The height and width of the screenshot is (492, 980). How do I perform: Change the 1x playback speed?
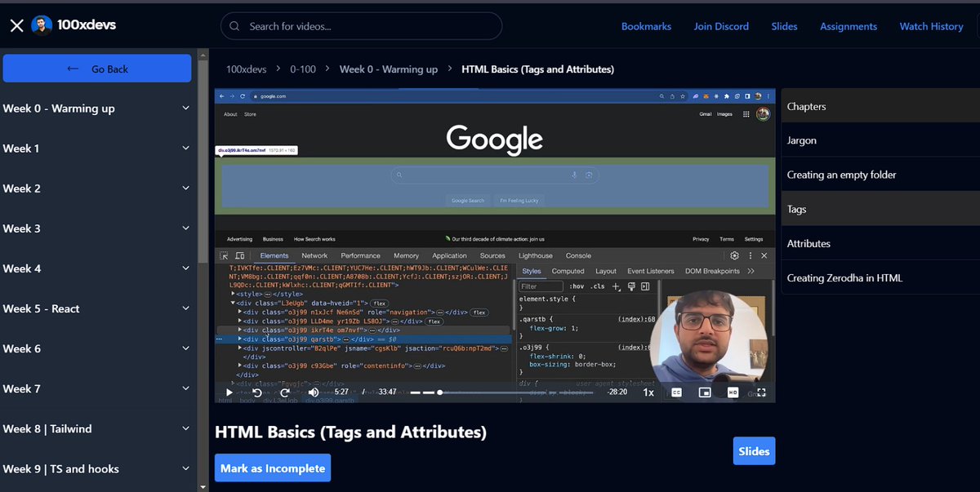pos(648,392)
